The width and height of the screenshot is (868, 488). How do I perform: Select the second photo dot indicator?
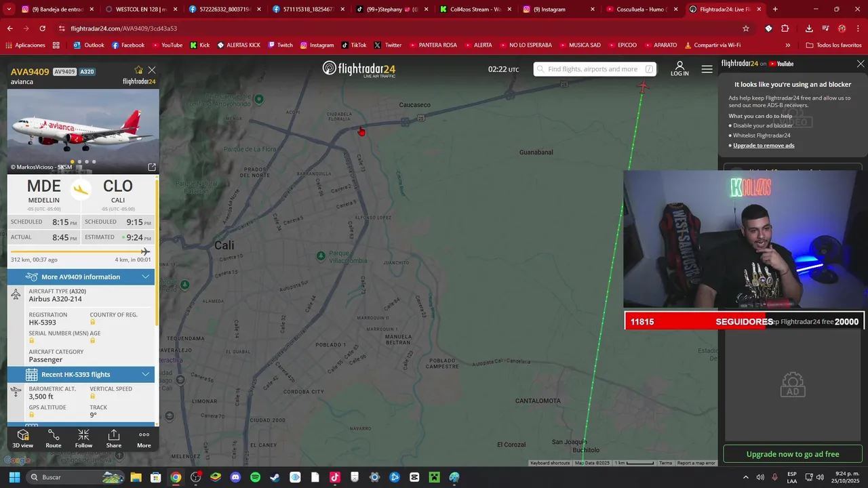[80, 161]
